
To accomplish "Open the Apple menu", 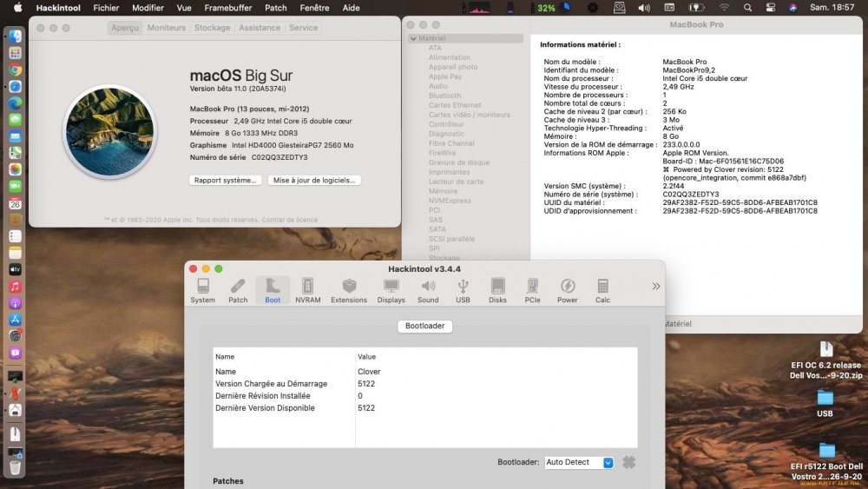I will click(17, 8).
